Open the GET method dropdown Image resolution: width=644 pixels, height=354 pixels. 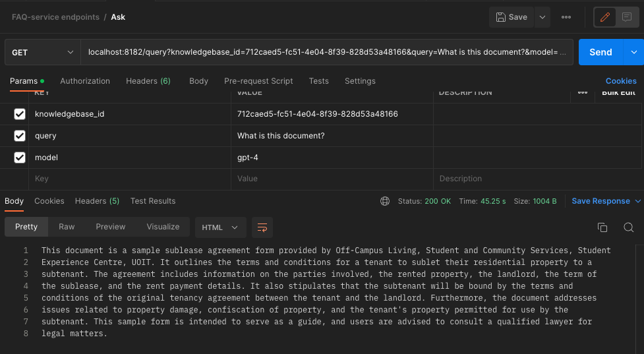[x=43, y=53]
